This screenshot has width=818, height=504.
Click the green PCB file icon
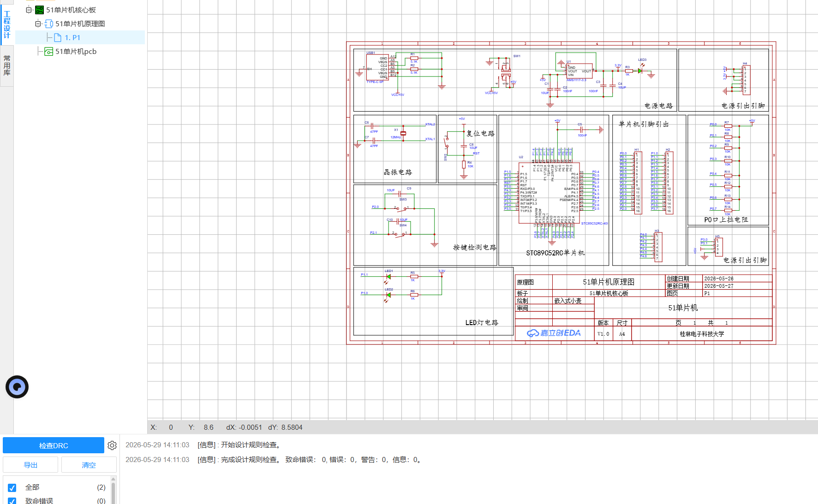point(48,51)
